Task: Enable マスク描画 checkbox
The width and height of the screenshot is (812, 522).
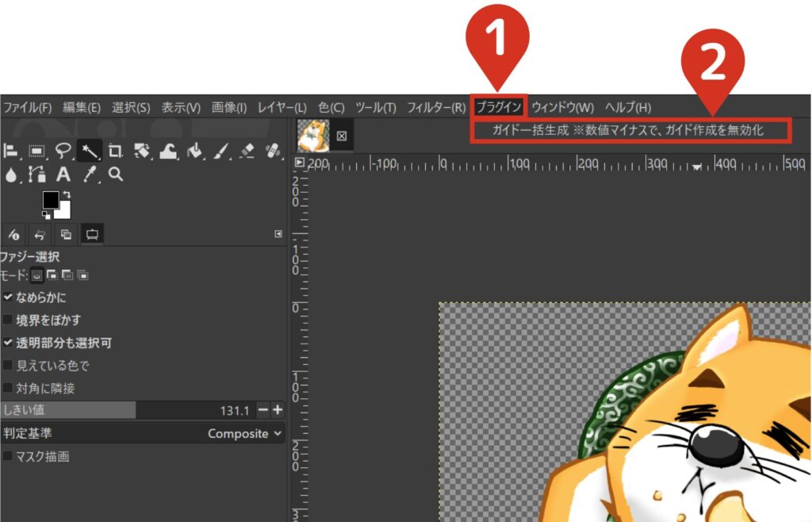Action: point(8,456)
